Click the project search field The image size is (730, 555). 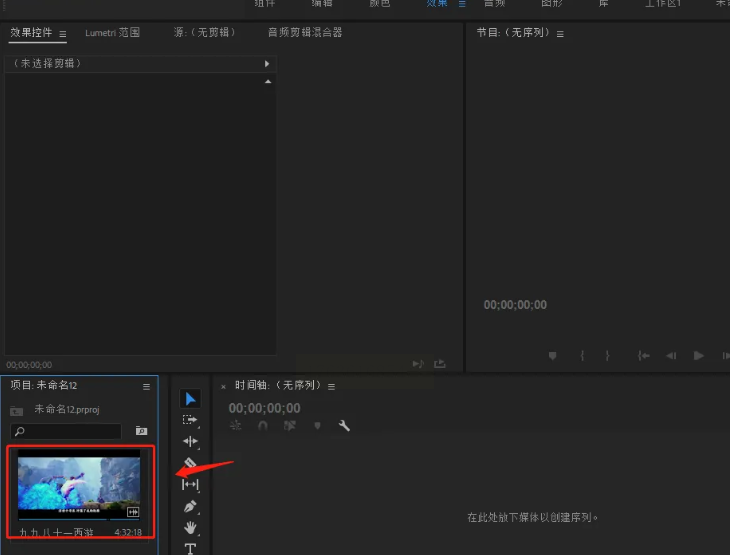pyautogui.click(x=68, y=431)
